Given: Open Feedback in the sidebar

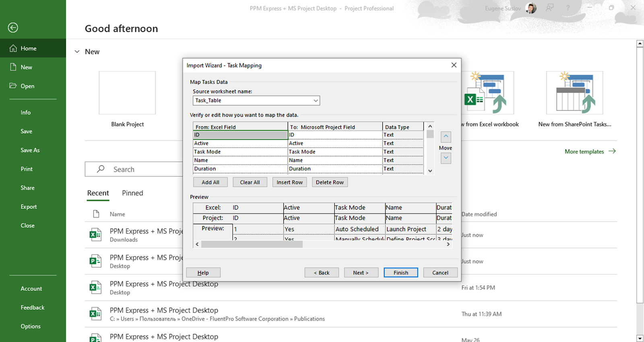Looking at the screenshot, I should pos(33,307).
